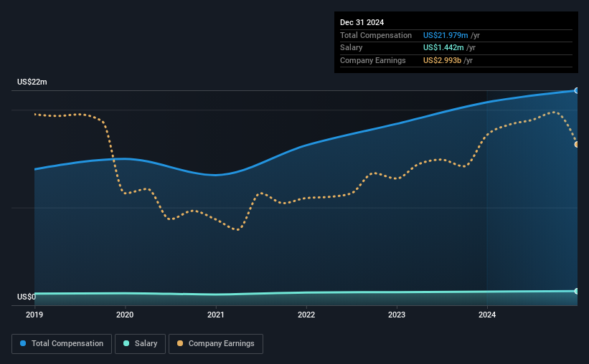Click the 2021 x-axis label
Screen dimensions: 589x364
[x=216, y=315]
